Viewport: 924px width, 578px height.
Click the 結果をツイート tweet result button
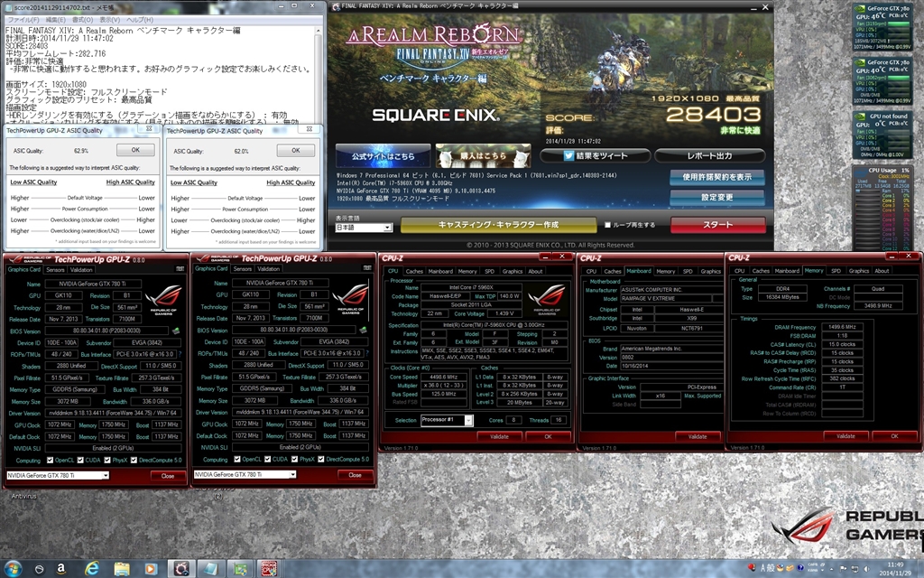(596, 155)
